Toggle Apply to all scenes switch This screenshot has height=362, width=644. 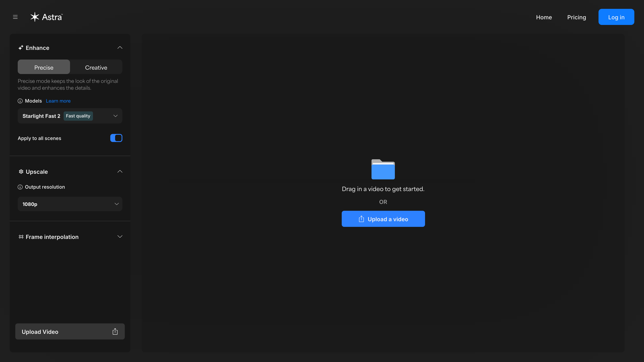[116, 138]
